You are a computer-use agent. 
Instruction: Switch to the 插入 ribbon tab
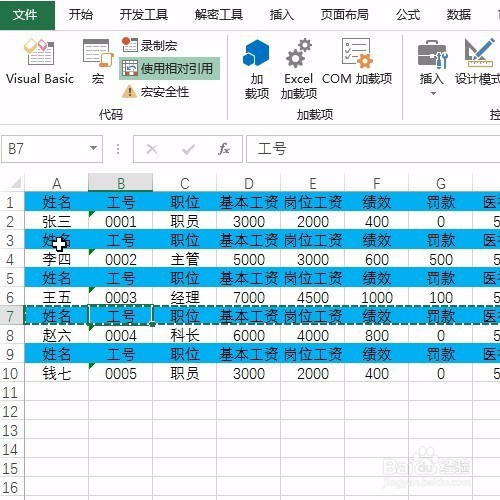[x=282, y=15]
